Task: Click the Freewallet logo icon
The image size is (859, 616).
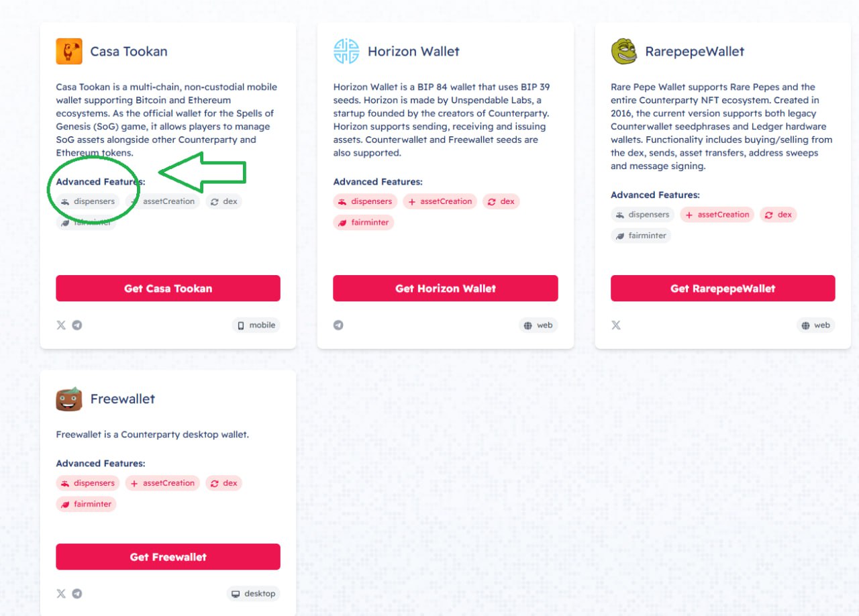Action: pyautogui.click(x=69, y=399)
